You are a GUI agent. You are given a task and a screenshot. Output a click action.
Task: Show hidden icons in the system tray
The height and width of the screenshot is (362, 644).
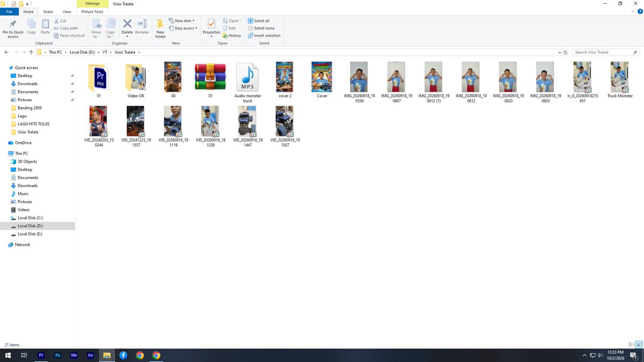[x=584, y=355]
